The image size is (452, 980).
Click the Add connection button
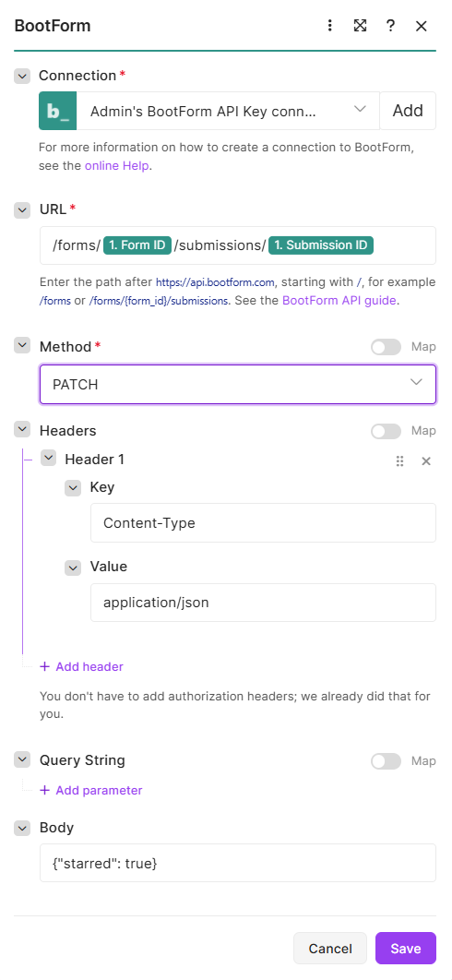point(408,112)
